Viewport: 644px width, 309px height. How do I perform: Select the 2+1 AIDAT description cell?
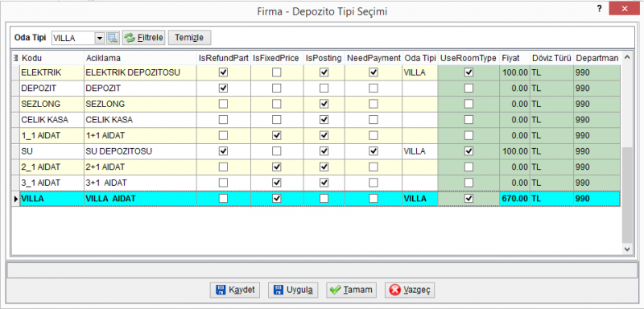[140, 167]
